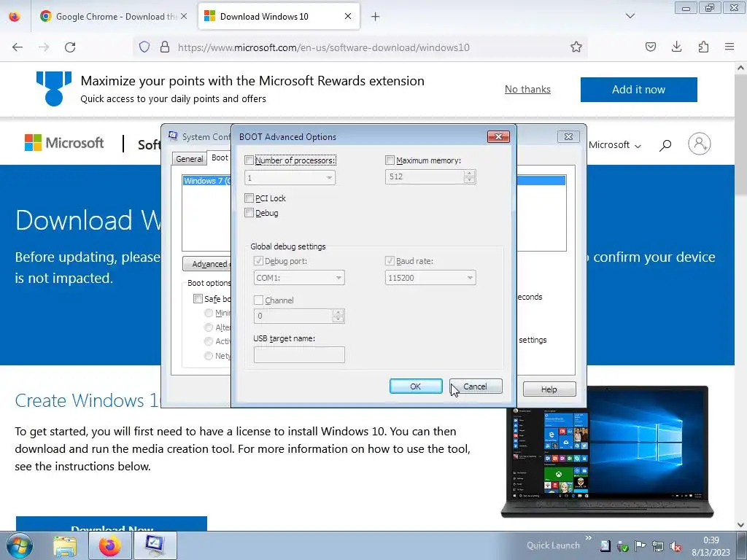Click Add it now for Rewards
This screenshot has height=560, width=747.
[638, 90]
